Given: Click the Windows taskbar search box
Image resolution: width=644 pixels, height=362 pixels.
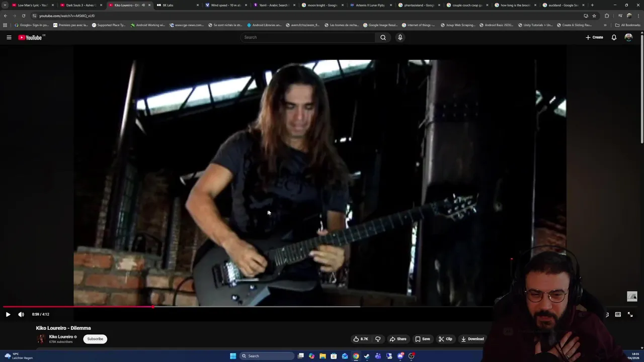Looking at the screenshot, I should point(266,356).
